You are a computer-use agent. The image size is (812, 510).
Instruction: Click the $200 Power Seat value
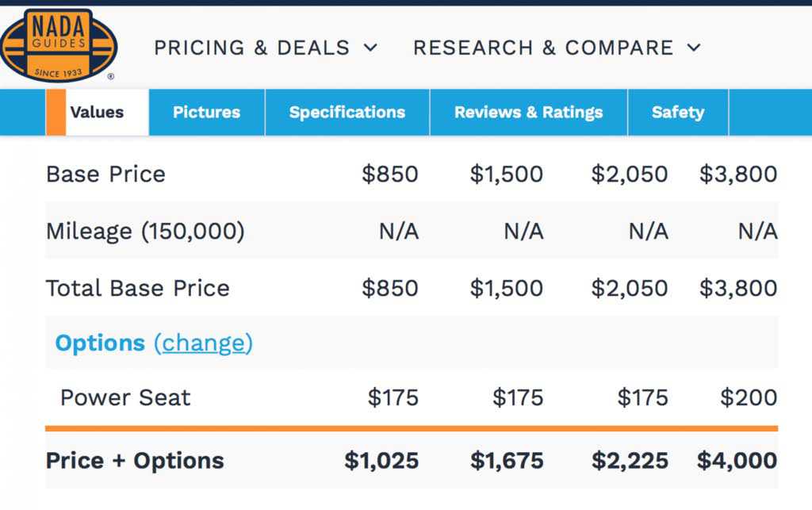pos(748,397)
